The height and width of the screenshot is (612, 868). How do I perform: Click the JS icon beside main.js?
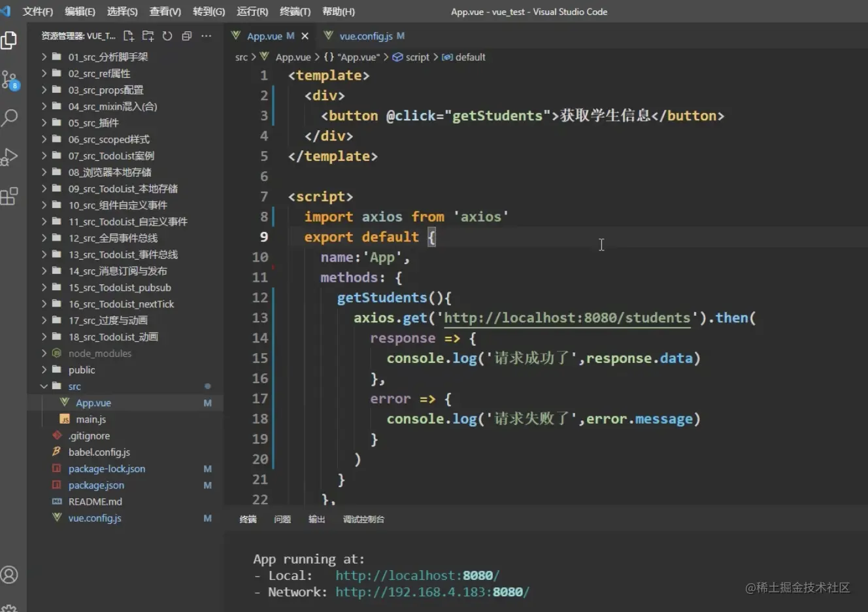(65, 419)
